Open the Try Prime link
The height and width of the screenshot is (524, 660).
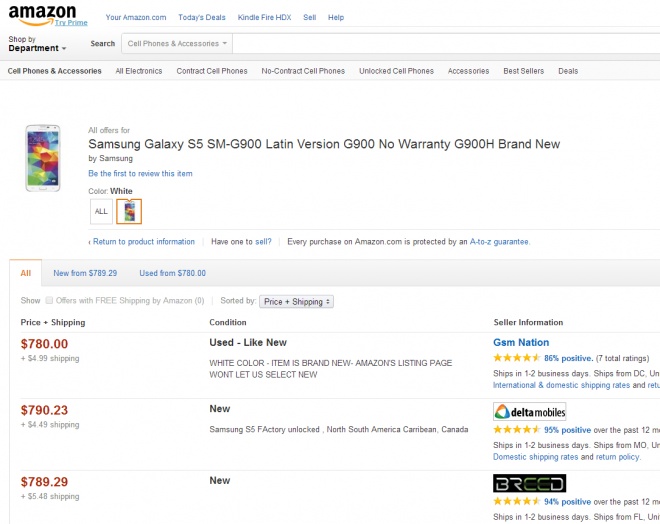point(71,23)
